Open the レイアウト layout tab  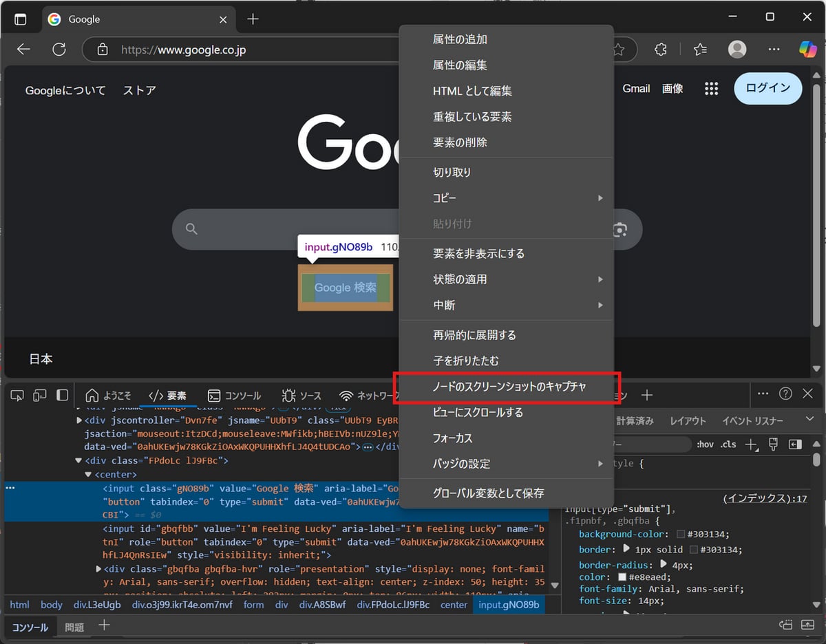coord(688,421)
